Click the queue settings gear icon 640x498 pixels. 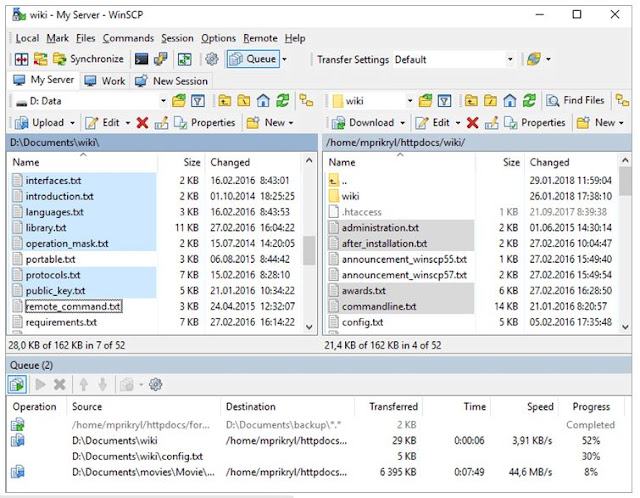pyautogui.click(x=156, y=385)
